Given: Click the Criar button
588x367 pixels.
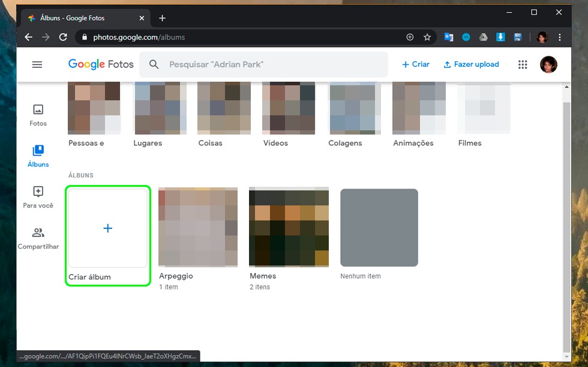Looking at the screenshot, I should point(416,64).
